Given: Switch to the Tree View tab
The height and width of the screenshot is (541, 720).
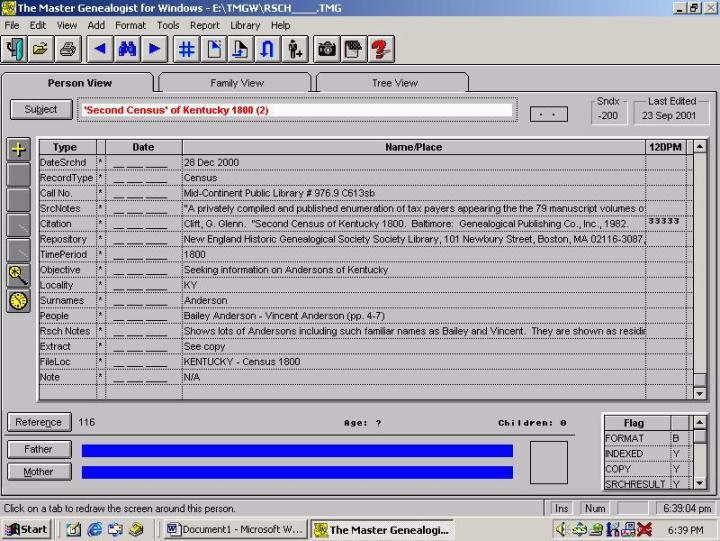Looking at the screenshot, I should point(394,83).
